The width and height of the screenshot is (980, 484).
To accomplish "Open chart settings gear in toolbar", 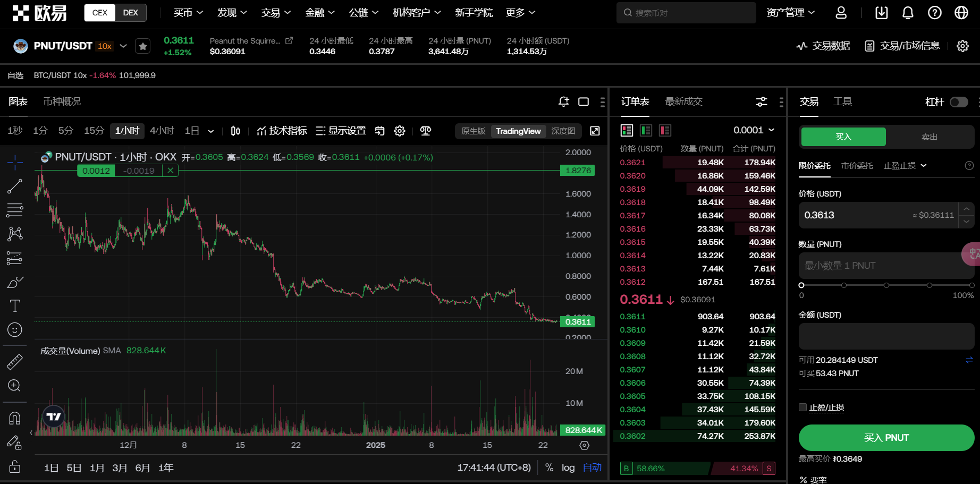I will pyautogui.click(x=400, y=131).
